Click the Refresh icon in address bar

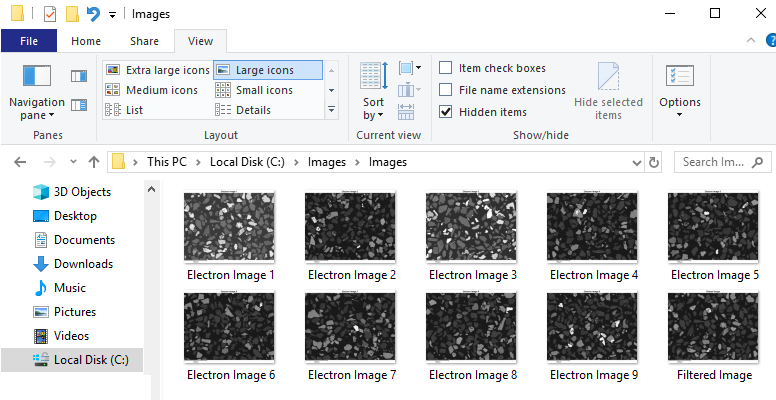coord(654,162)
